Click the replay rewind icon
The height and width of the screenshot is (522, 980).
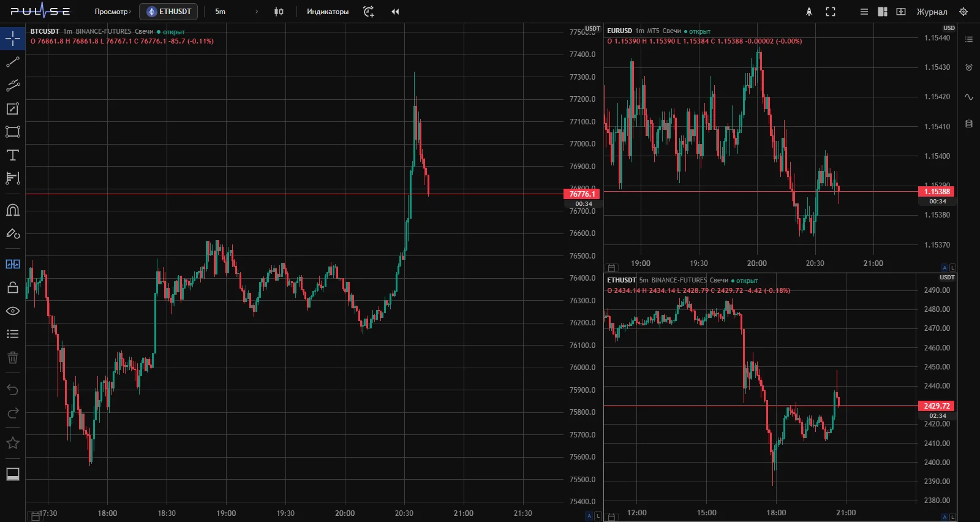click(x=395, y=12)
